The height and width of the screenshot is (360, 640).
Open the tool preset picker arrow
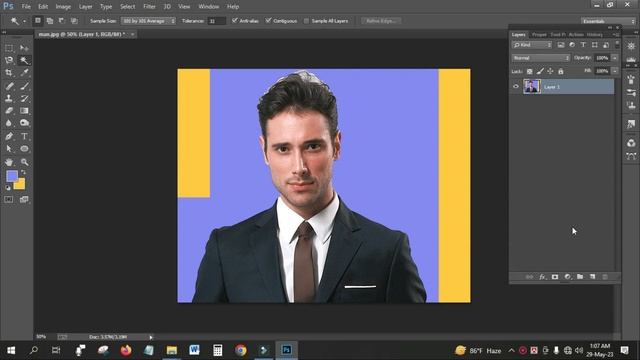coord(24,21)
